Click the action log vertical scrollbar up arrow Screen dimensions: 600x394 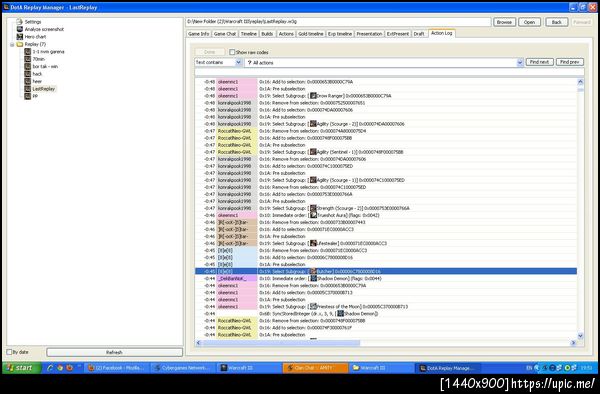point(580,81)
